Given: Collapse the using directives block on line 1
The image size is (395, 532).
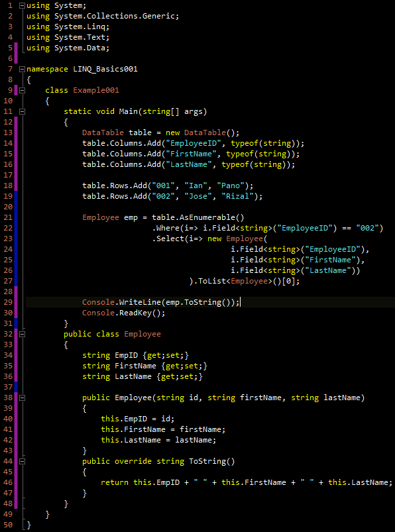Looking at the screenshot, I should [22, 5].
